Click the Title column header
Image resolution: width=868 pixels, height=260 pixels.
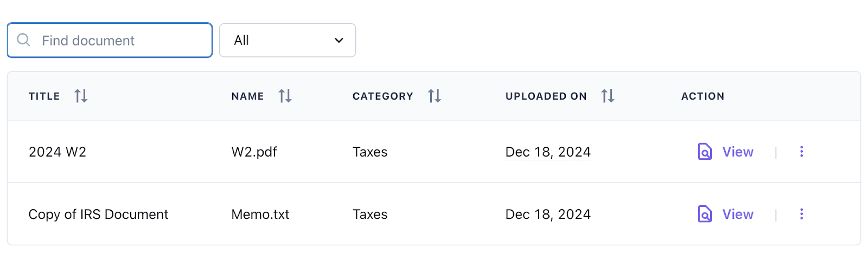44,96
